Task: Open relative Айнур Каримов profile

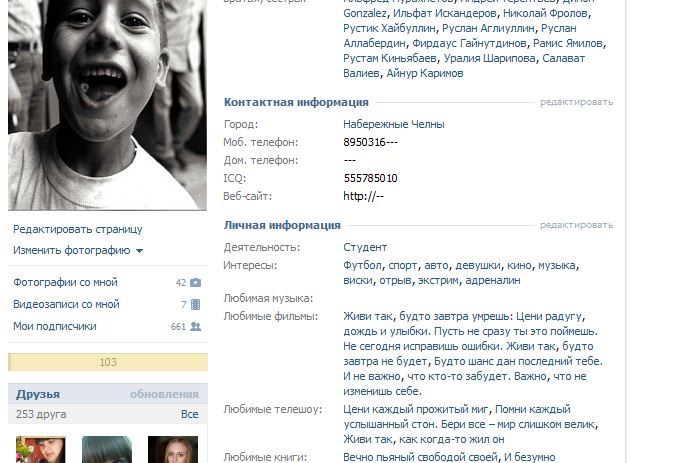Action: 424,73
